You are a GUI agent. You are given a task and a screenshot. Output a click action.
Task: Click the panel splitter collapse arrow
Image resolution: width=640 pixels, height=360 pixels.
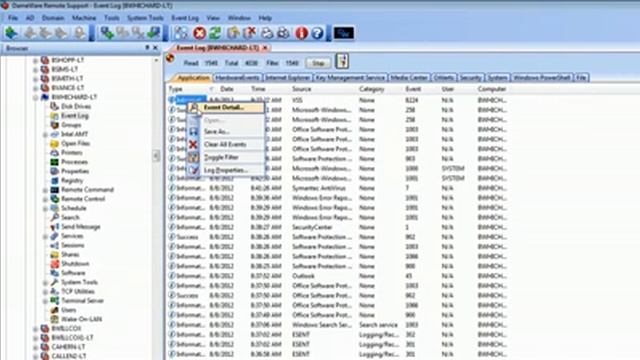coord(156,156)
